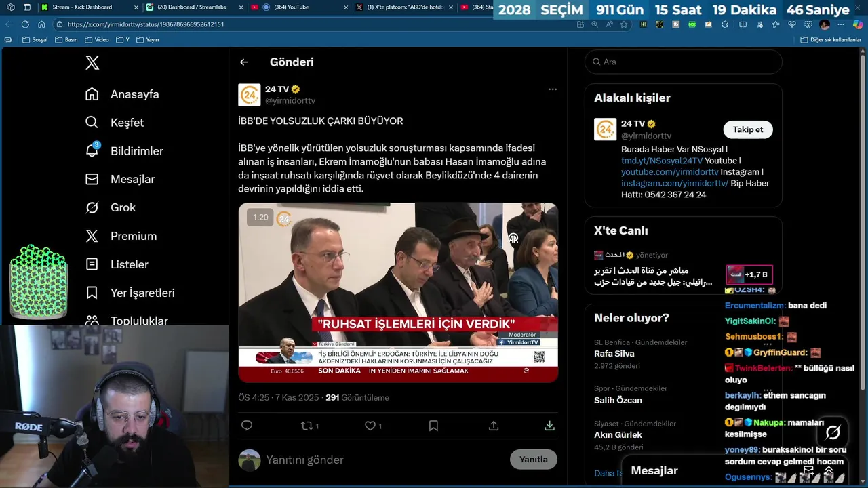Image resolution: width=868 pixels, height=488 pixels.
Task: Open Copilot icon in toolbar
Action: point(858,24)
